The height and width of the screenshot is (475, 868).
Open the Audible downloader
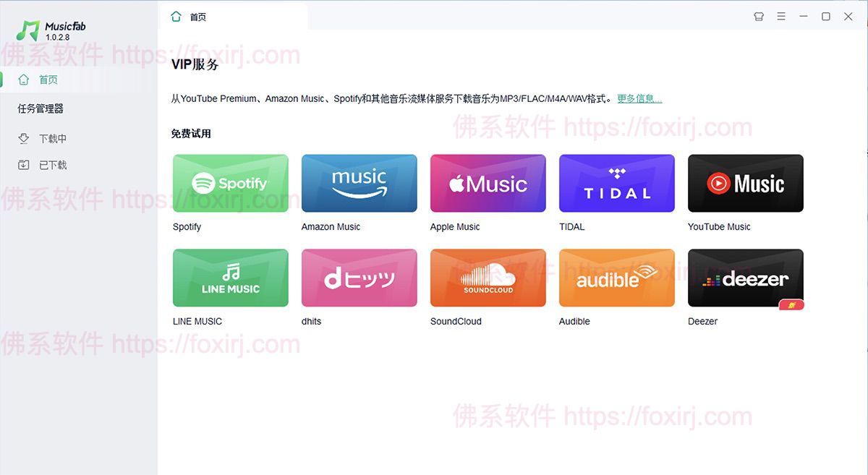(616, 278)
